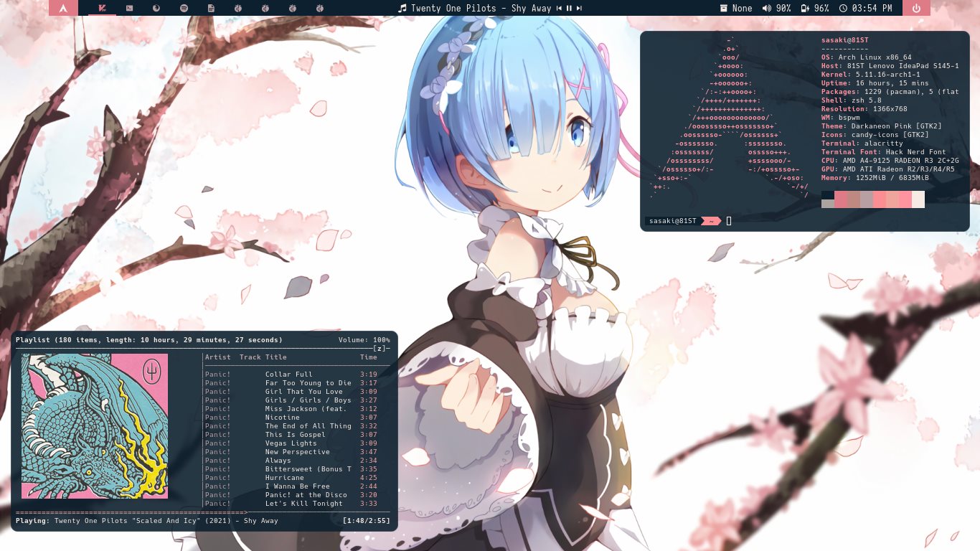
Task: Click the playback progress bar in ncmpcpp
Action: coord(133,512)
